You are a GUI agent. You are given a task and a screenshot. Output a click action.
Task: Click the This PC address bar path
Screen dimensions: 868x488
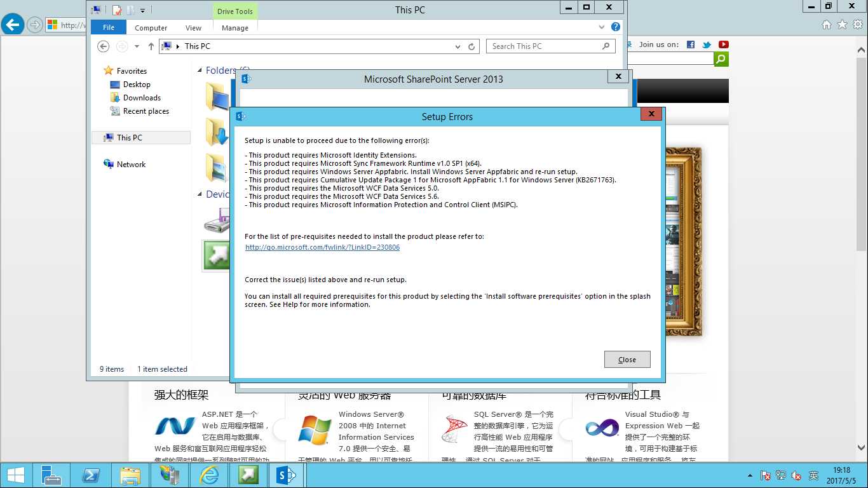(197, 46)
